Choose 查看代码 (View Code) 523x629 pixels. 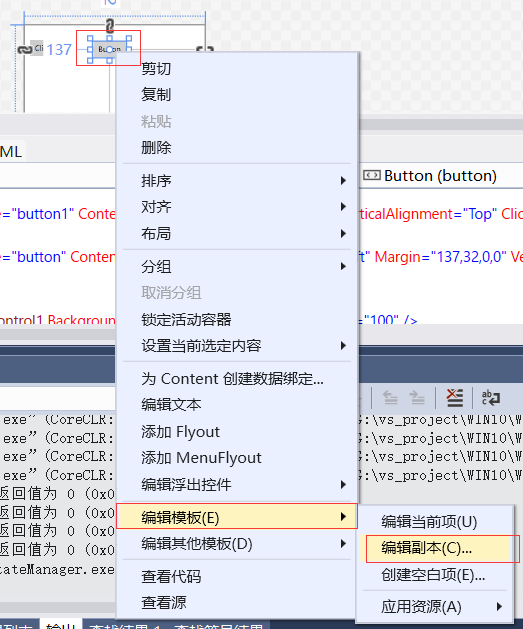[237, 576]
